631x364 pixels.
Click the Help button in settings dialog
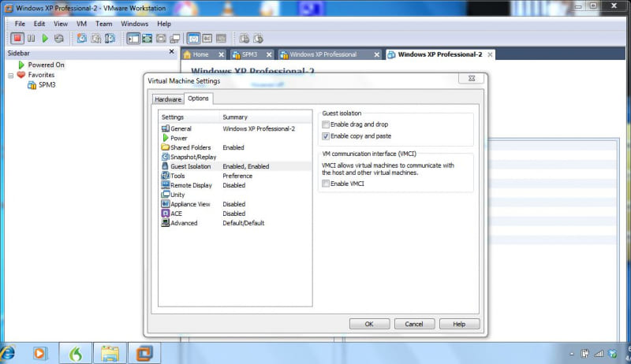point(459,324)
